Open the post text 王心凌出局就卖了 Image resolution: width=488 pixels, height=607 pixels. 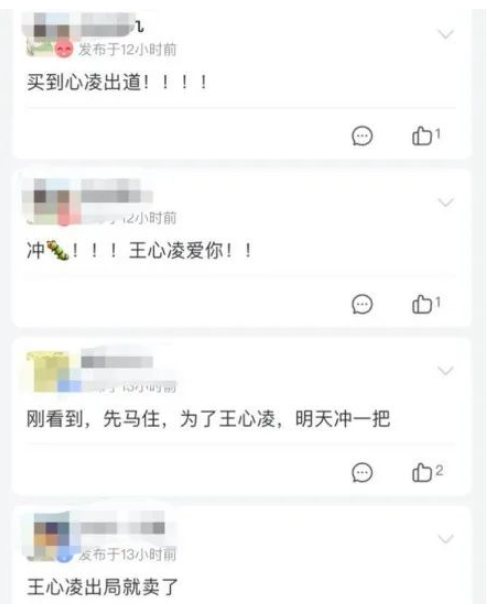point(103,587)
